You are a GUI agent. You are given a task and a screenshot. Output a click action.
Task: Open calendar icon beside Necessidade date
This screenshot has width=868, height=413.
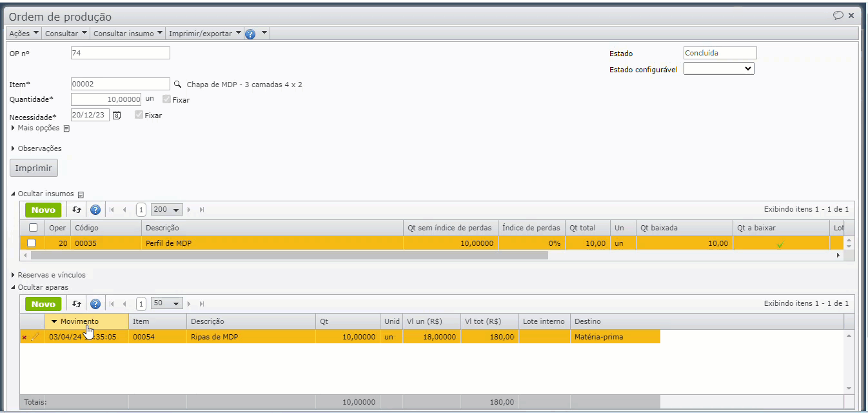tap(117, 116)
